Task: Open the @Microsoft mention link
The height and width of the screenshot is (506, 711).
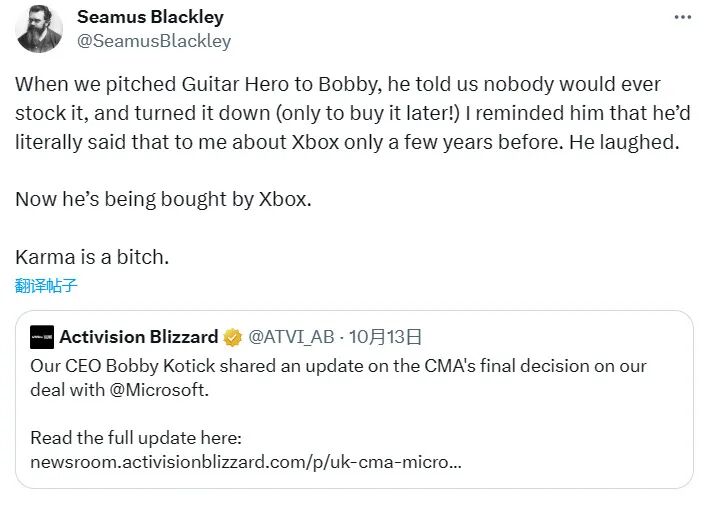Action: click(x=162, y=390)
